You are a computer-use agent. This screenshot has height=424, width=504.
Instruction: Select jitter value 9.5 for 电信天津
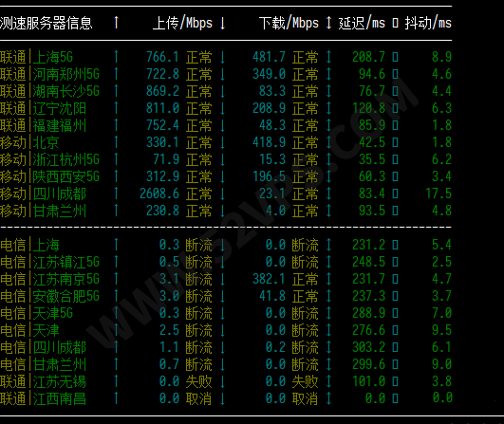[442, 330]
